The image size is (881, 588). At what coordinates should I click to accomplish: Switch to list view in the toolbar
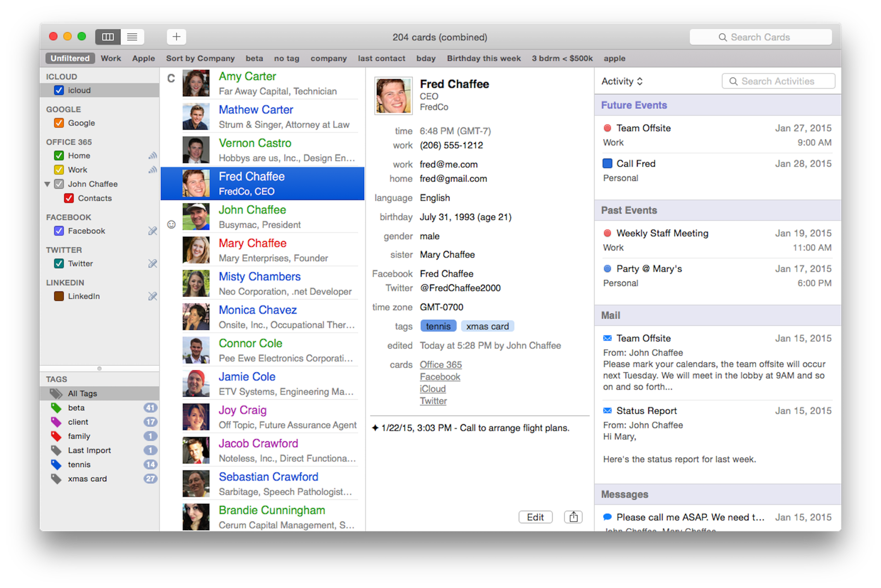132,36
